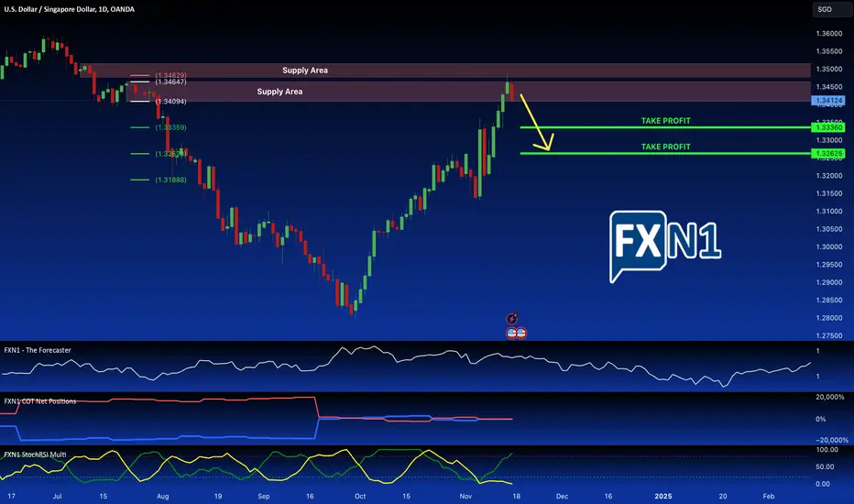Click the upper green take profit line
This screenshot has width=854, height=504.
665,127
